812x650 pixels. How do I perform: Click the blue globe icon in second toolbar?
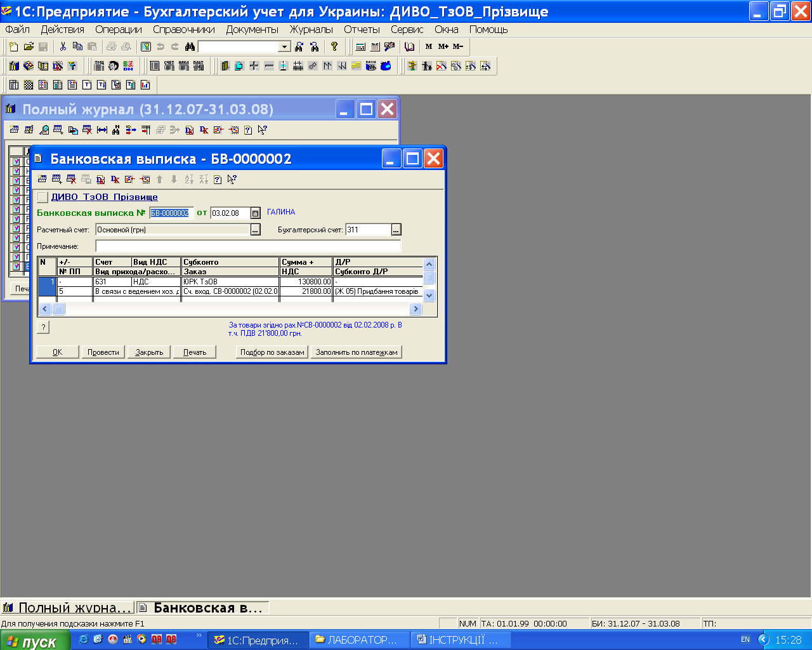386,66
